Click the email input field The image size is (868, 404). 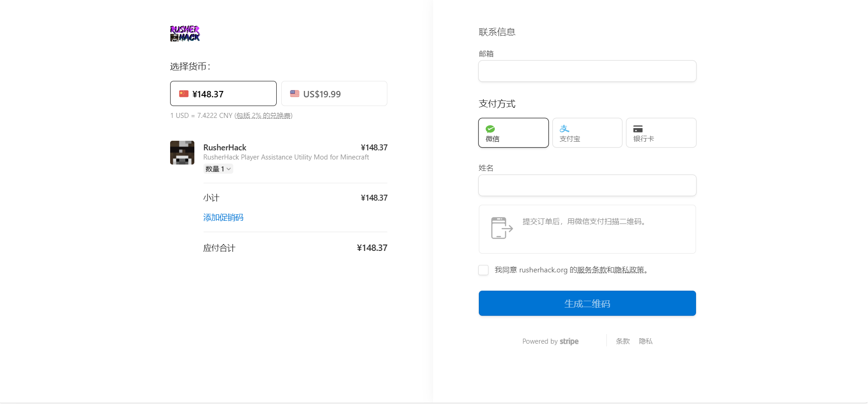pos(587,71)
